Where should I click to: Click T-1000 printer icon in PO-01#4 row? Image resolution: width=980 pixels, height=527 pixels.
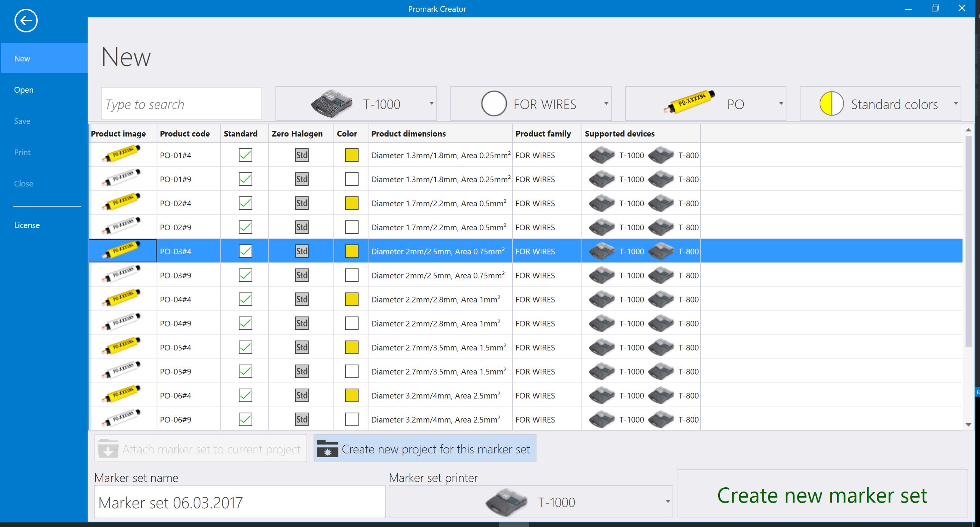coord(602,155)
